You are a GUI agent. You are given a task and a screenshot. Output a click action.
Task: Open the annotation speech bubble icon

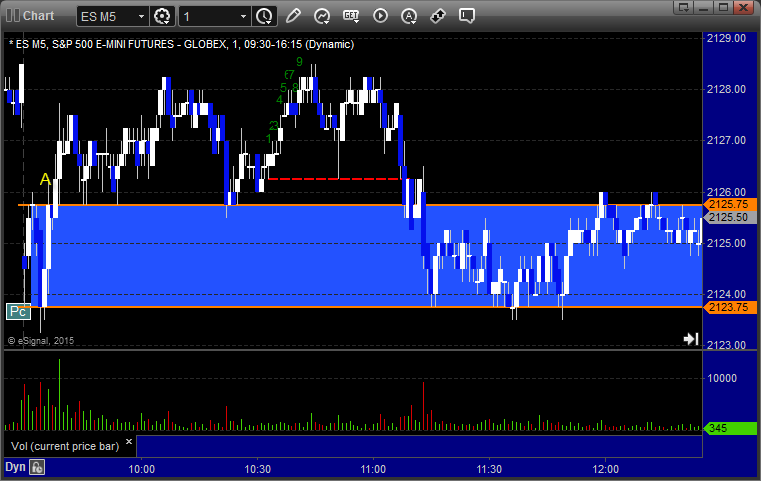tap(466, 16)
